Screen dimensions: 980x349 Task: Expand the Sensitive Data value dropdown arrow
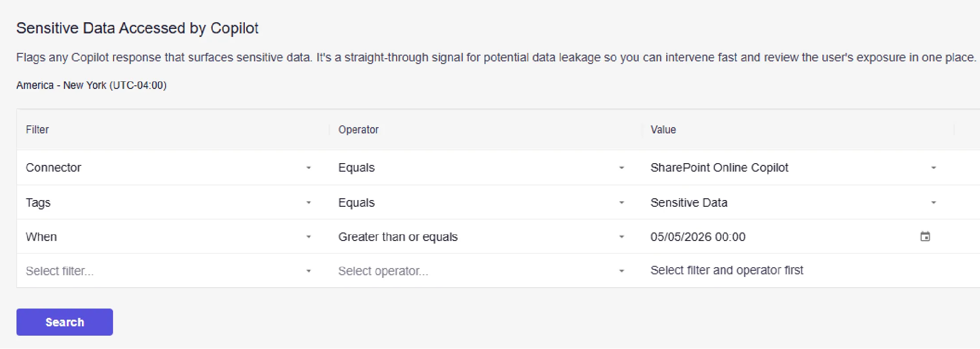[x=933, y=202]
